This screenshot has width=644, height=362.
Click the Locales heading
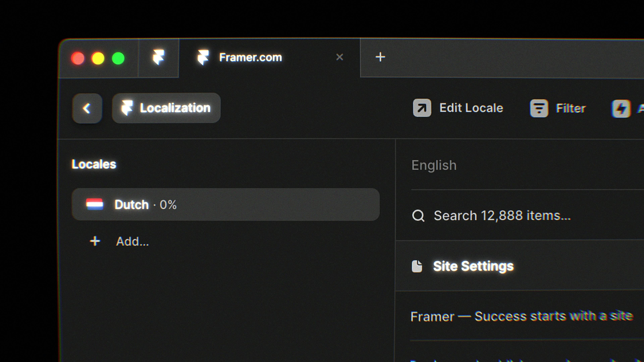click(x=94, y=164)
